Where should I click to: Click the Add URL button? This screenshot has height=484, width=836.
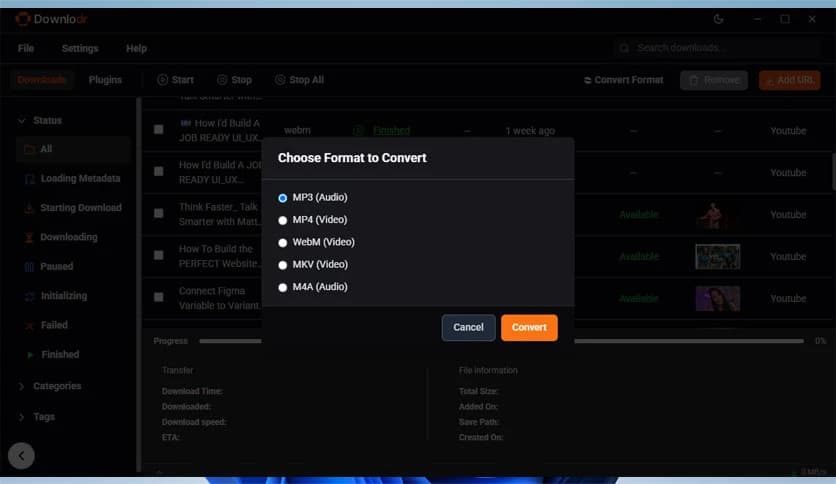point(790,80)
